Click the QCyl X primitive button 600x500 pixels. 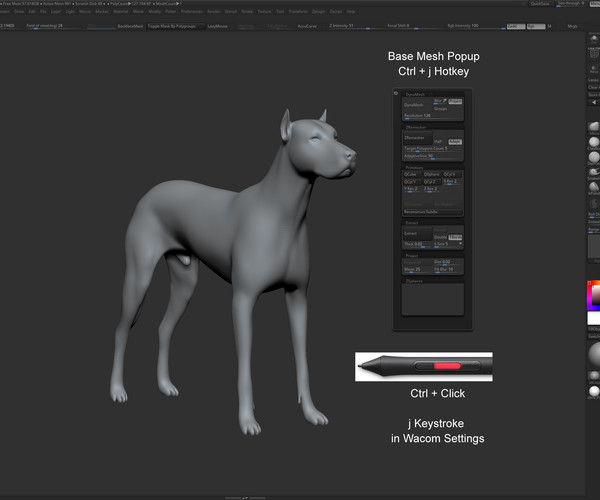(x=452, y=174)
